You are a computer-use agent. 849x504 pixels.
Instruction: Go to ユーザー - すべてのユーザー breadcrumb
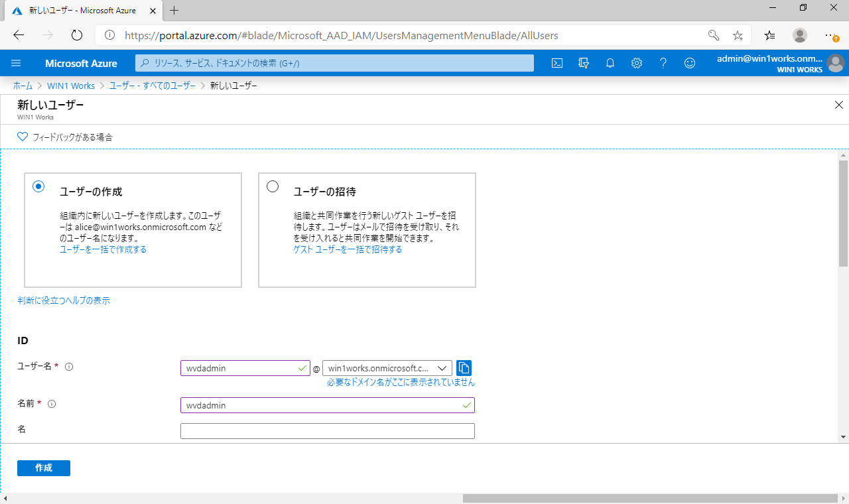coord(153,86)
